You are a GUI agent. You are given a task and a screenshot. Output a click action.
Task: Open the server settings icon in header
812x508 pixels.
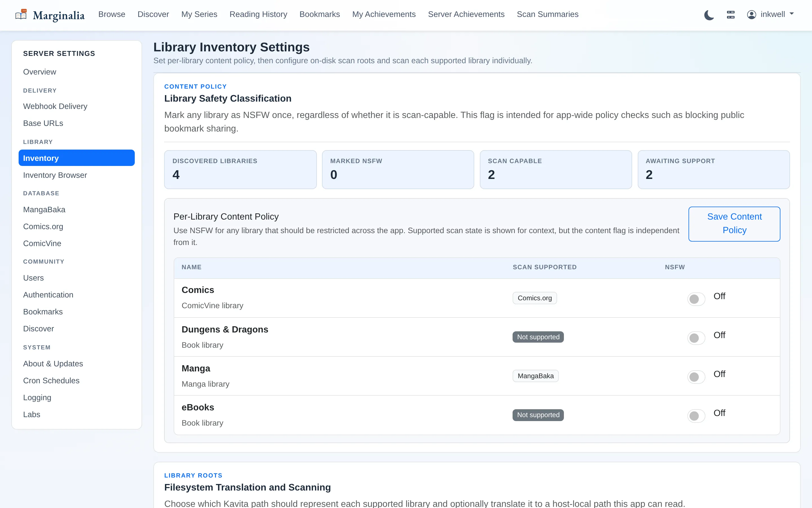[731, 14]
